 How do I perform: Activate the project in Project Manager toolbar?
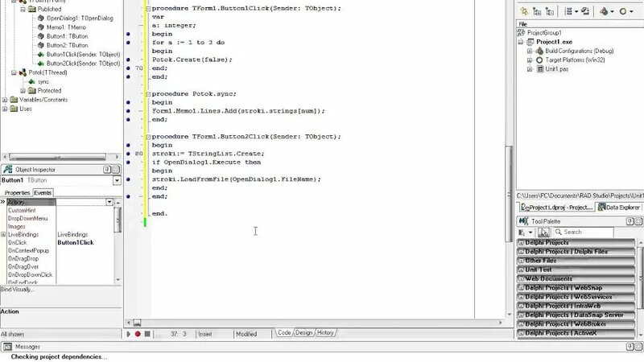pyautogui.click(x=524, y=11)
